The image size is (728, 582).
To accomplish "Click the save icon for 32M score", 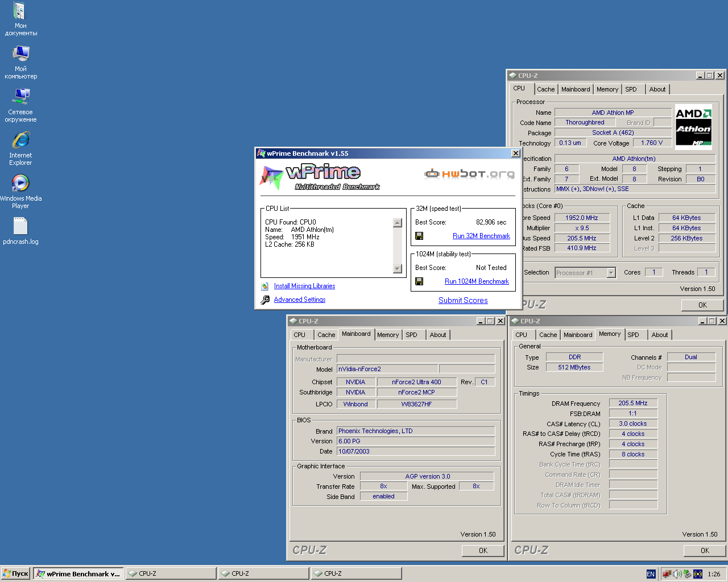I will (419, 236).
